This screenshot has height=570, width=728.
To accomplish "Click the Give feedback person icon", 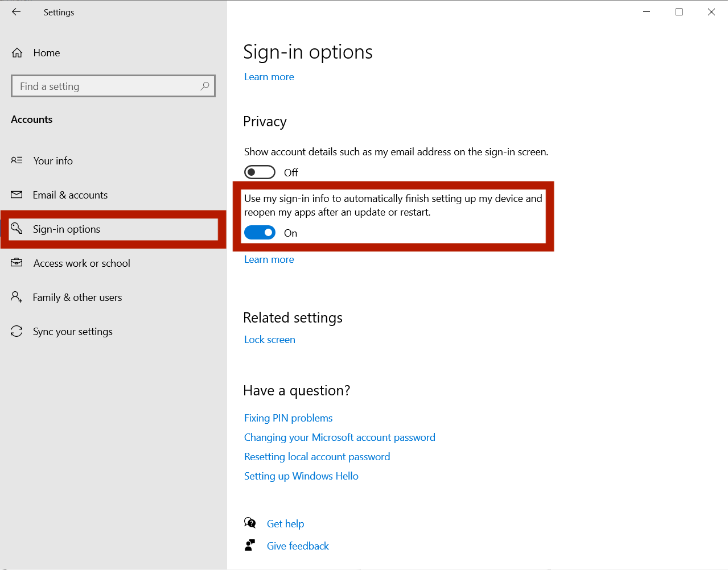I will click(250, 546).
